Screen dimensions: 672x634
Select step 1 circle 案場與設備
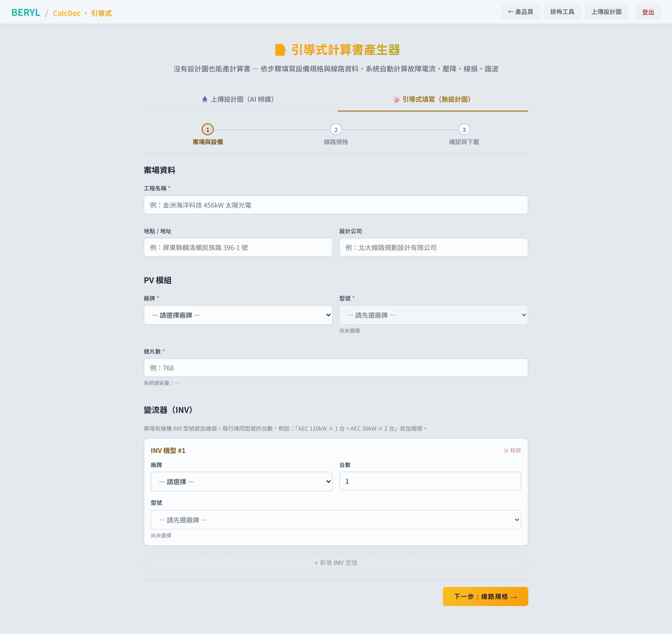coord(207,129)
